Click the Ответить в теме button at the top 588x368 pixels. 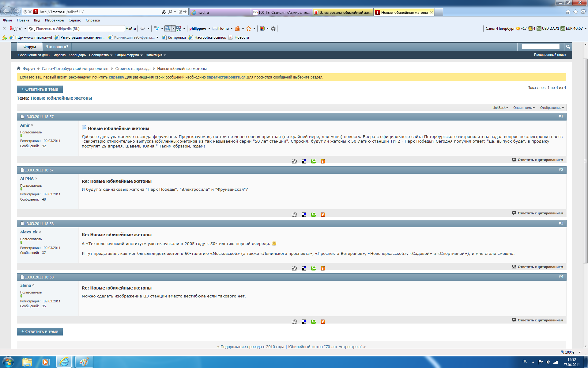(40, 89)
